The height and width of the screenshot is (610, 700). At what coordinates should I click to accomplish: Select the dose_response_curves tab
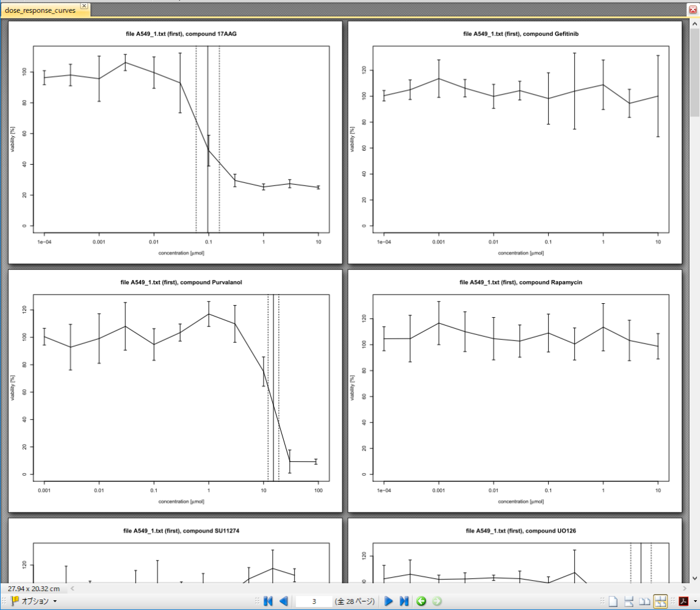coord(40,10)
